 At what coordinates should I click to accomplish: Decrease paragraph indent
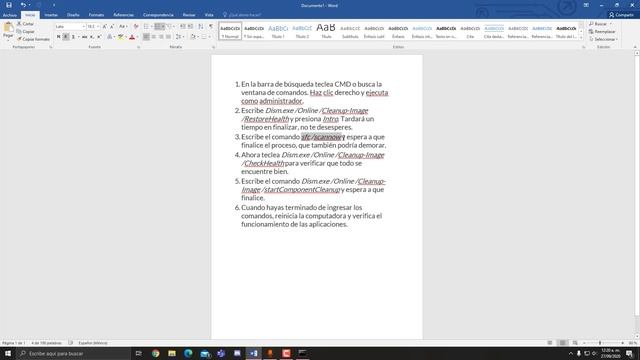(x=182, y=27)
